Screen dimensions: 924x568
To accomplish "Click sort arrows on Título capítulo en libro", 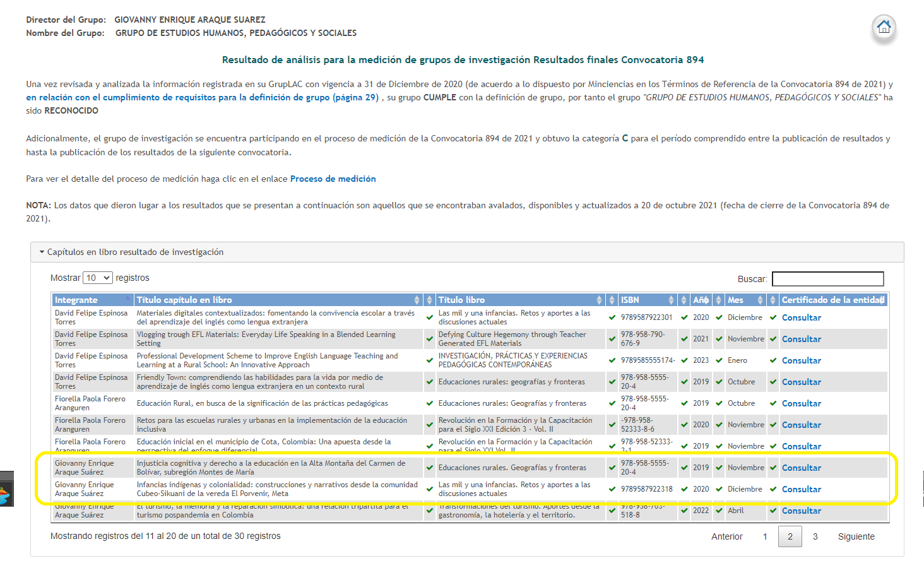I will click(x=417, y=300).
